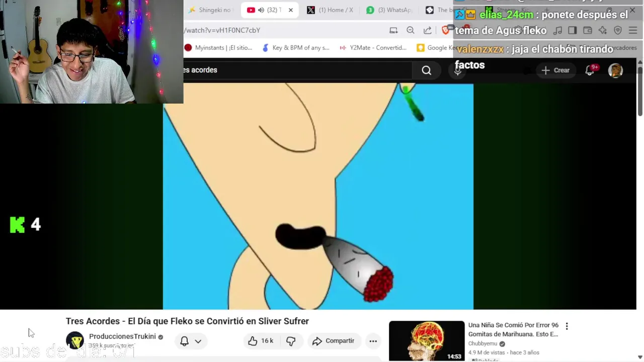
Task: Click the Brave VPN shield icon
Action: (618, 31)
